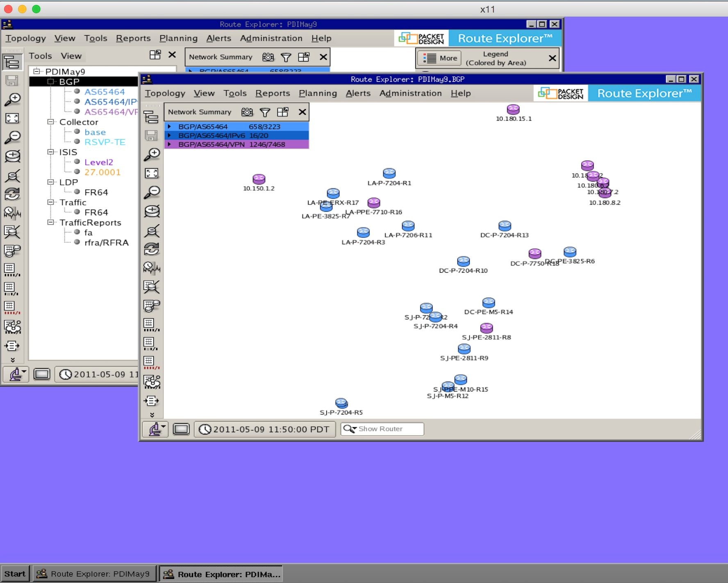The width and height of the screenshot is (728, 583).
Task: Select rfra/RFRA under TrafficReports
Action: pyautogui.click(x=107, y=242)
